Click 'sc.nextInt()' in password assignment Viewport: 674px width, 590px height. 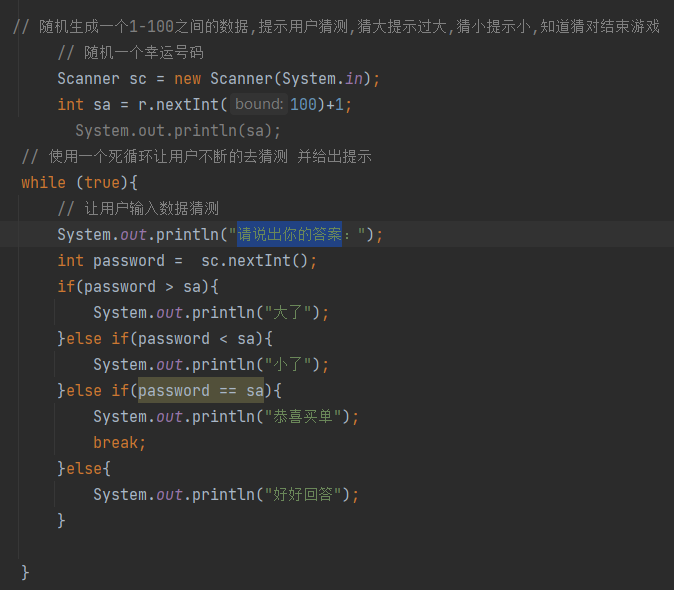258,261
